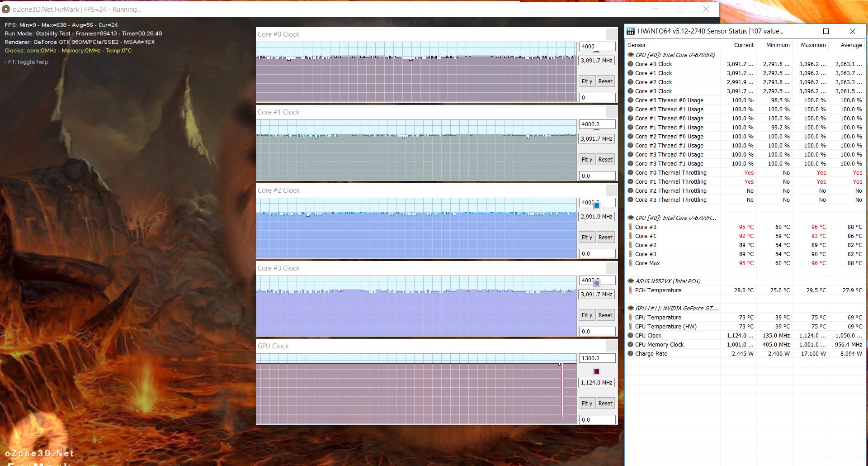The width and height of the screenshot is (868, 466).
Task: Click the gauge icon beside GPU Clock in HWiNFO list
Action: (x=631, y=335)
